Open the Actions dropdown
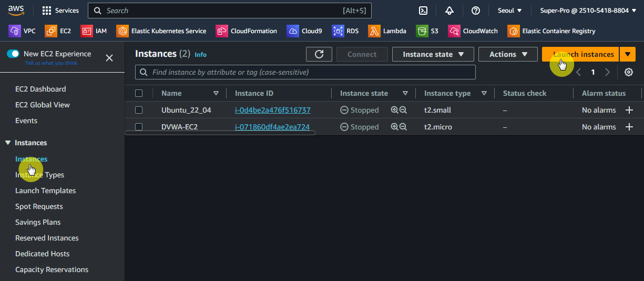The height and width of the screenshot is (281, 644). pos(508,54)
